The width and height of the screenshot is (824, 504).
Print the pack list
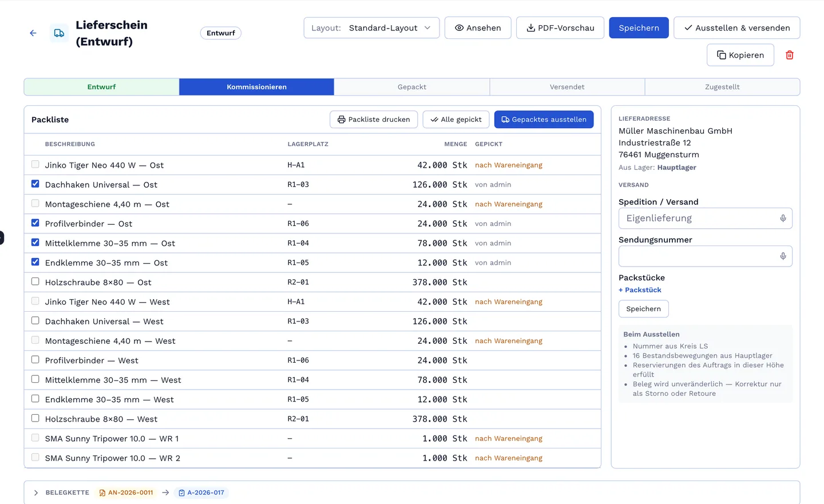(x=374, y=120)
